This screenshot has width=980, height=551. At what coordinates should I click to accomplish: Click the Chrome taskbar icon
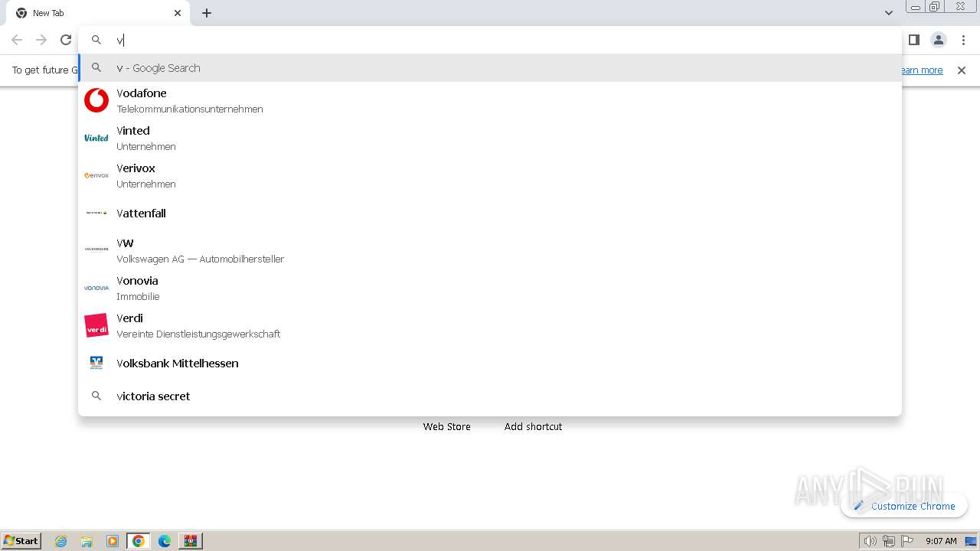point(139,541)
